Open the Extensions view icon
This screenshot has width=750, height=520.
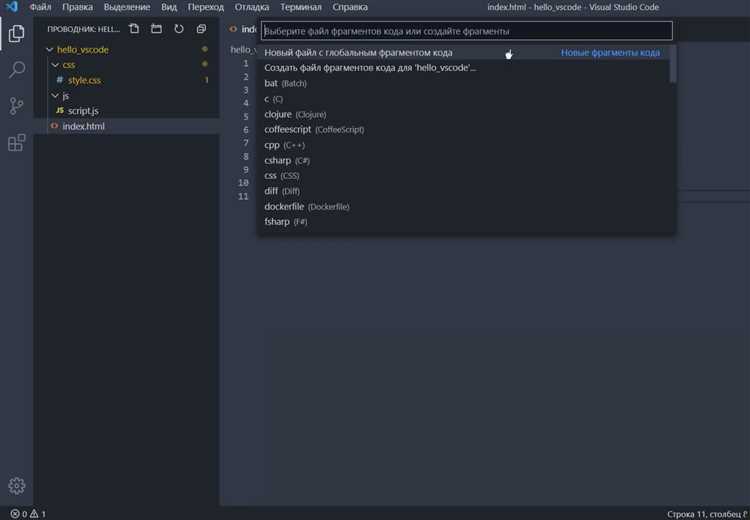pyautogui.click(x=17, y=143)
